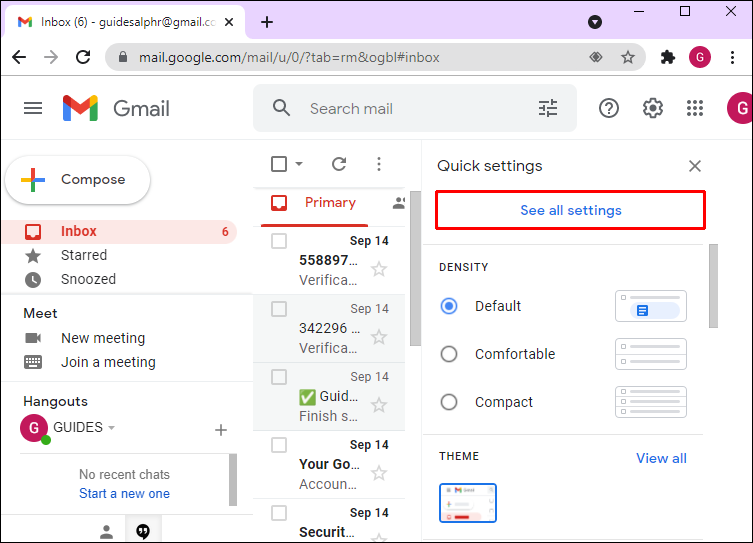This screenshot has width=753, height=543.
Task: Reload the browser page
Action: (83, 57)
